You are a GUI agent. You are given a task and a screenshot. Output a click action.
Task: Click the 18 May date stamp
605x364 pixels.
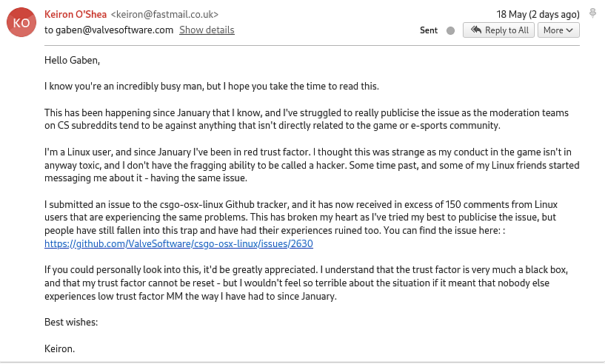tap(538, 14)
